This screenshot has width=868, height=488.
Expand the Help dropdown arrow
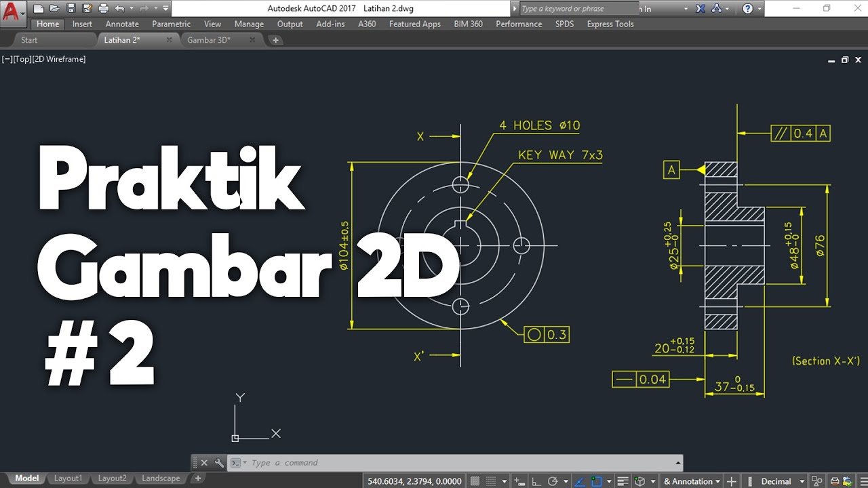click(759, 9)
